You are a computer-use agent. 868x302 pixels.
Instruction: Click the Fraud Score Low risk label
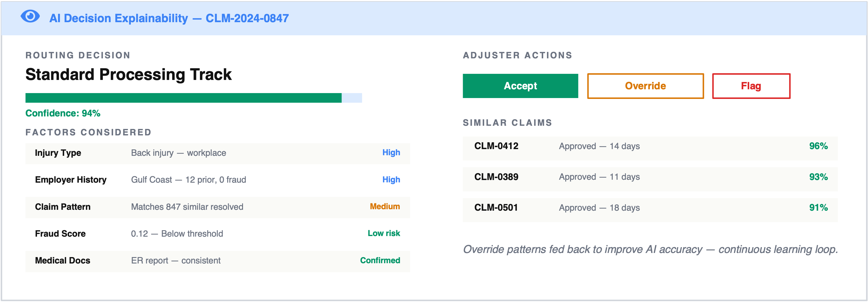pyautogui.click(x=384, y=233)
